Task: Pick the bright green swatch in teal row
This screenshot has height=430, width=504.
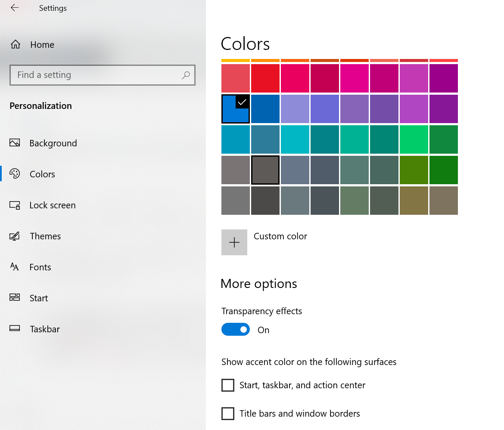Action: 414,139
